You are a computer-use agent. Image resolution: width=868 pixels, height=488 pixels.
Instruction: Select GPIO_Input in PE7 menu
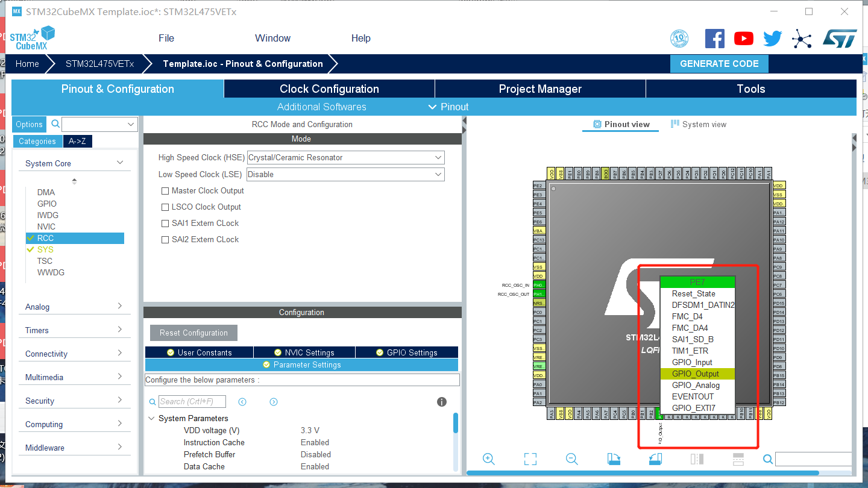(697, 362)
